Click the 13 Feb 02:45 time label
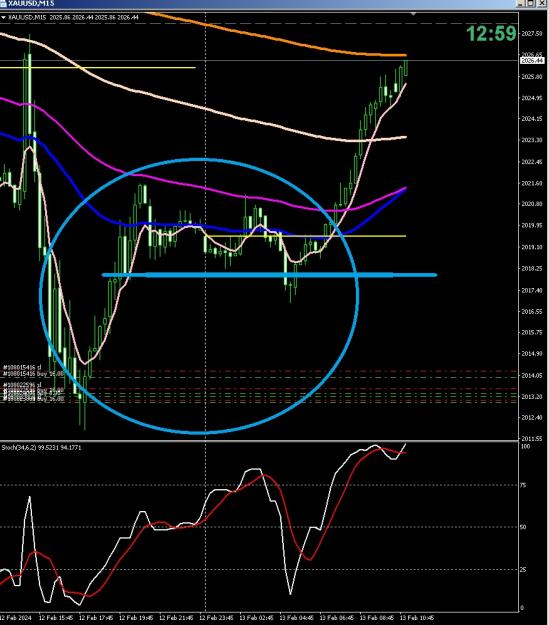The width and height of the screenshot is (549, 625). click(256, 618)
